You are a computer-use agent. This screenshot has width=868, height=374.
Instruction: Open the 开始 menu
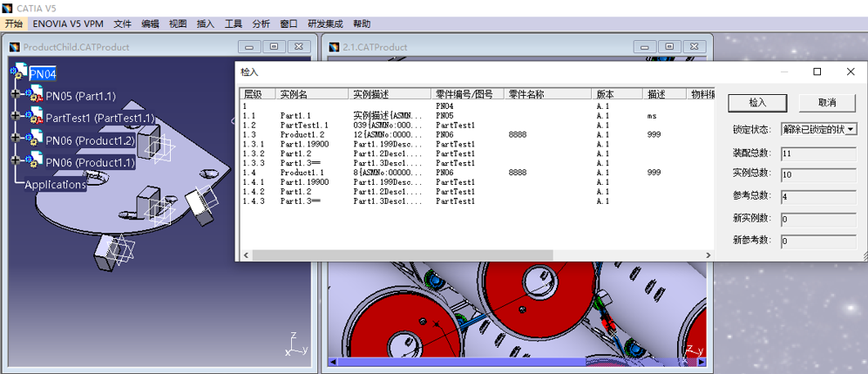point(14,24)
